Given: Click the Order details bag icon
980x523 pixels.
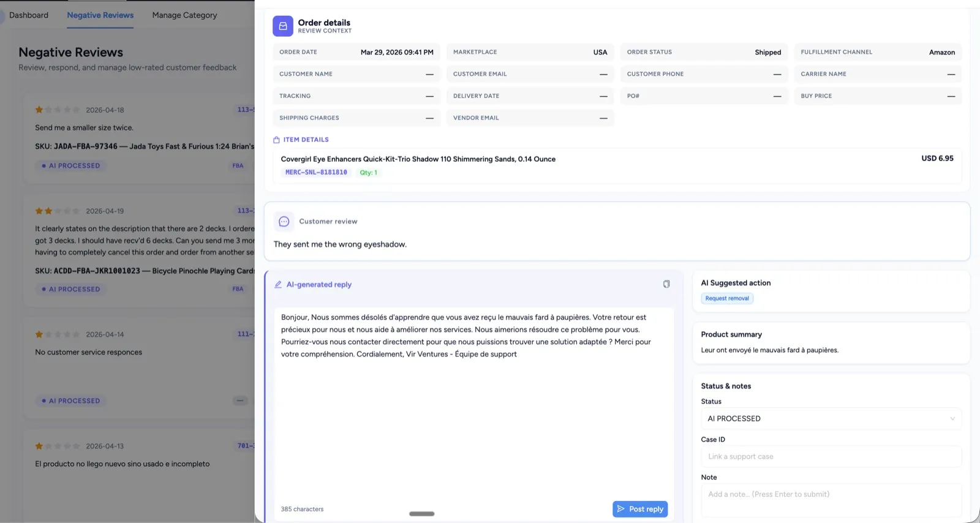Looking at the screenshot, I should 282,26.
